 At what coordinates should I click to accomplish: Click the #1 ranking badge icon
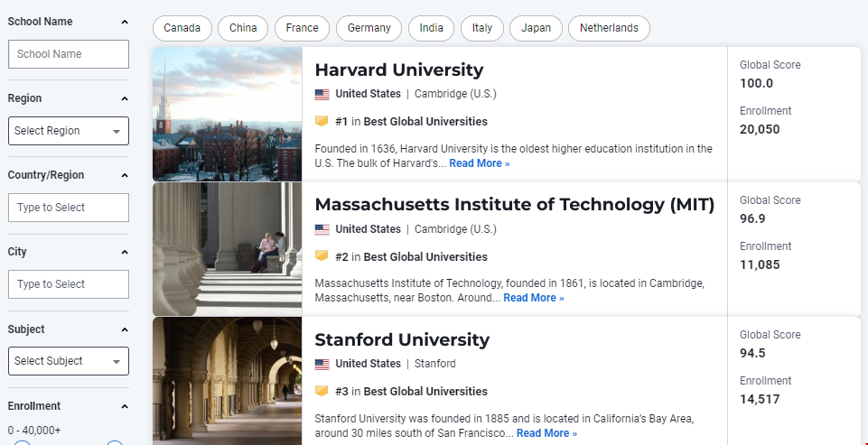click(x=322, y=121)
